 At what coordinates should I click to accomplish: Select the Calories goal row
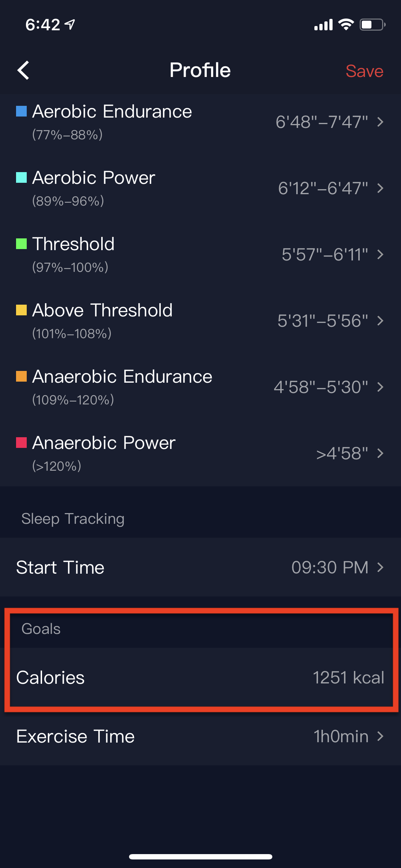tap(200, 677)
